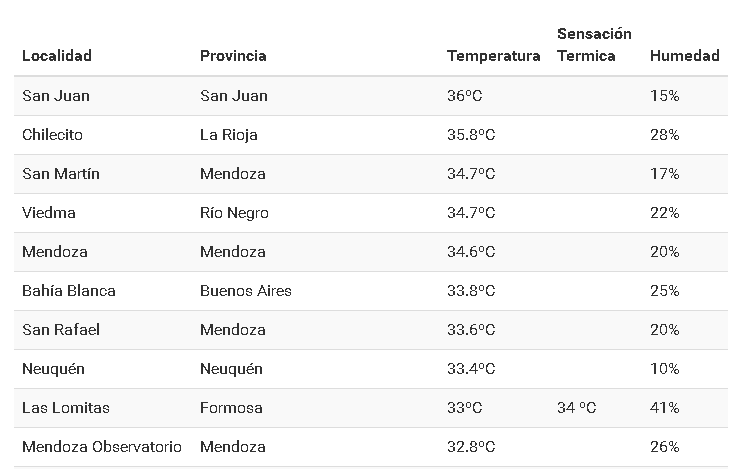Select the Bahía Blanca locality cell
Screen dimensions: 740x469
tap(69, 291)
